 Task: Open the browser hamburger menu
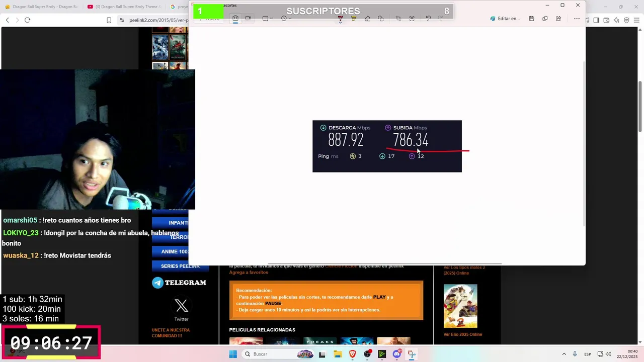click(x=636, y=20)
